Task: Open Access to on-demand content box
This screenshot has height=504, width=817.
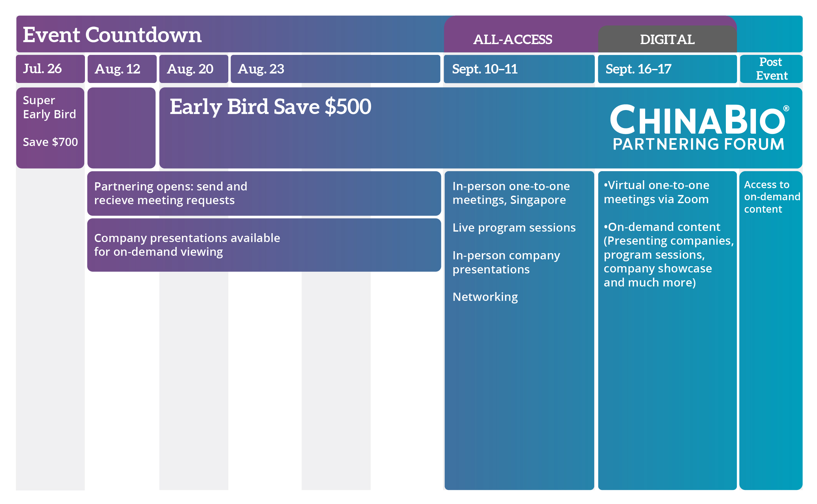Action: pyautogui.click(x=771, y=197)
